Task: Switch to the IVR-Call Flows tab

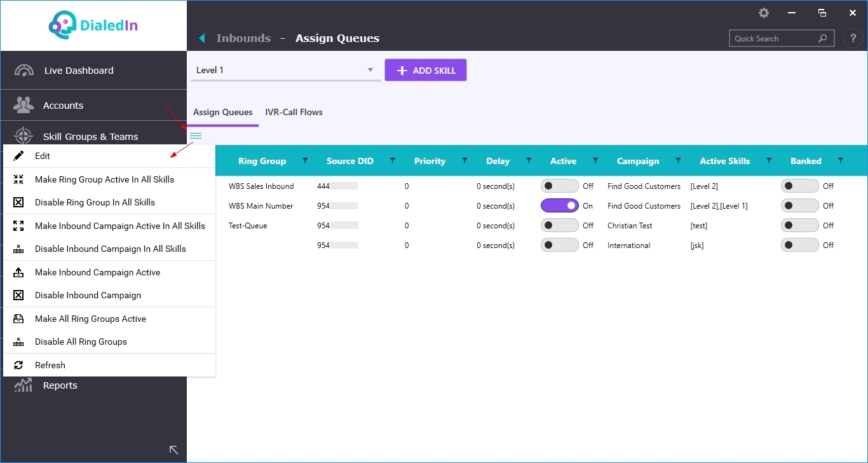Action: tap(294, 113)
